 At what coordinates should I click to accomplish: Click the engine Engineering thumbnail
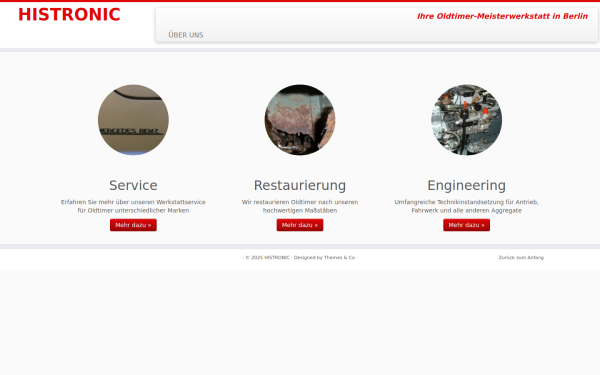466,120
